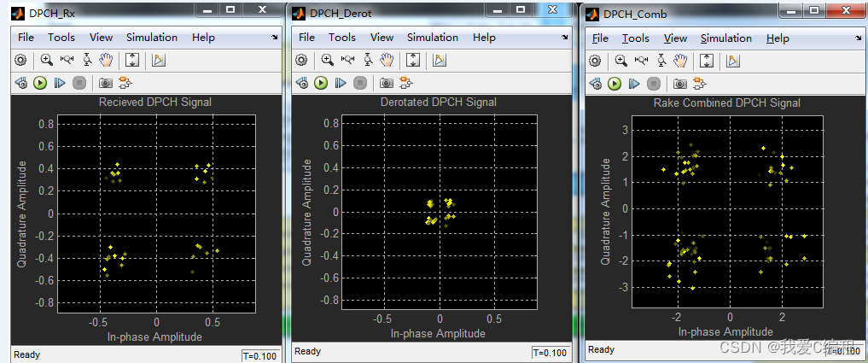Open signal measurement tool icon in DPCH_Rx
Image resolution: width=868 pixels, height=363 pixels.
pyautogui.click(x=159, y=60)
